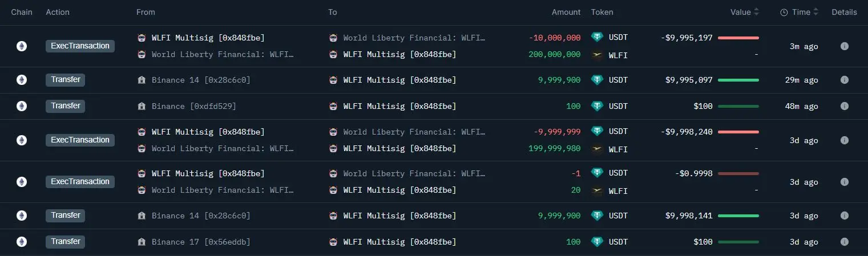The height and width of the screenshot is (256, 868).
Task: Click clock icon in Time column header
Action: point(784,12)
